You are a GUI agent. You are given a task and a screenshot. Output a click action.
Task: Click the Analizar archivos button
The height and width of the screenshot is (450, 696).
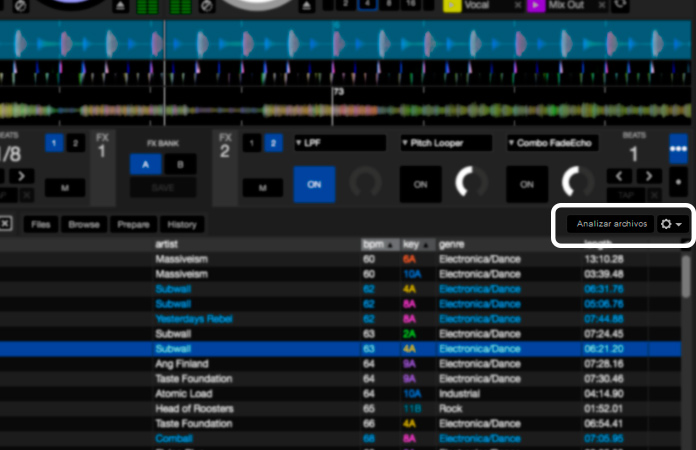coord(611,224)
